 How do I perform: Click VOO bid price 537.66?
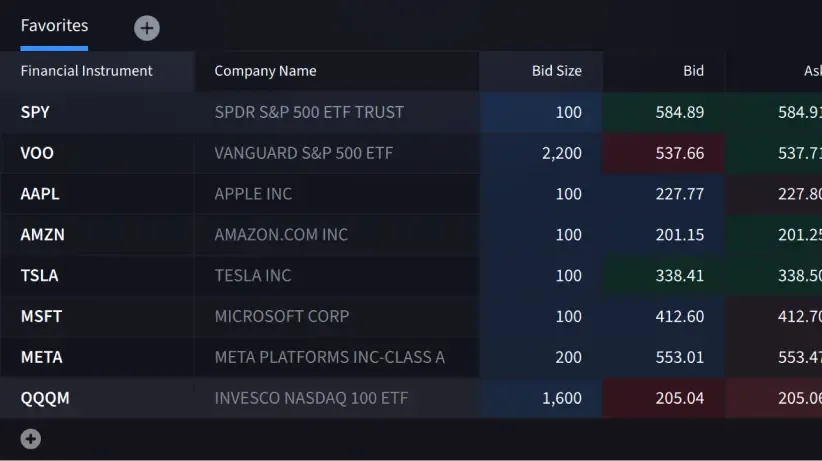click(680, 153)
